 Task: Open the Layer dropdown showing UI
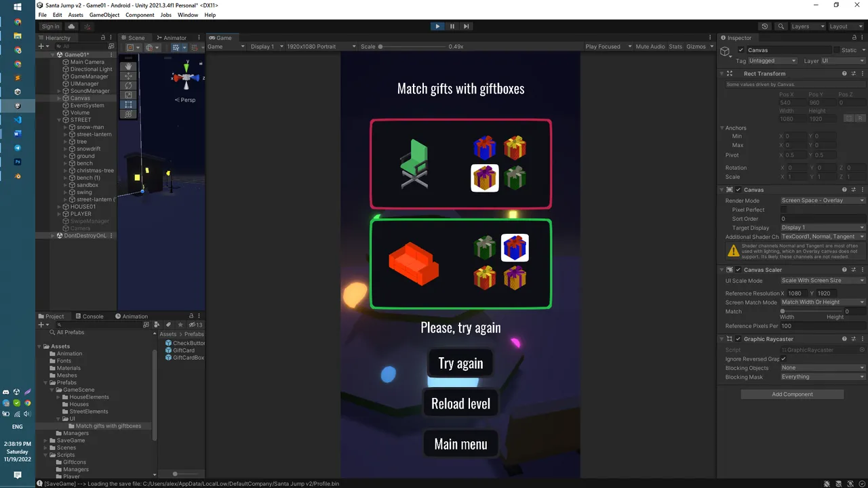tap(843, 61)
